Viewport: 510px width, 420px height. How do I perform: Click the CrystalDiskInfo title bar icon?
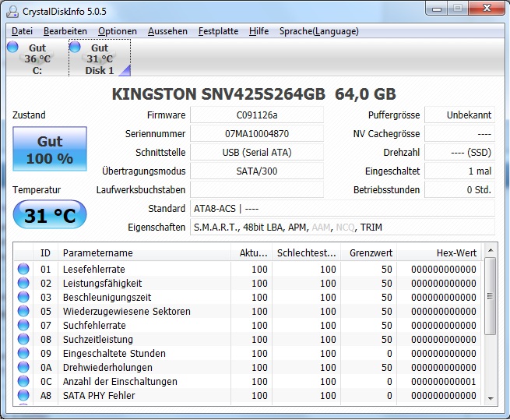12,12
